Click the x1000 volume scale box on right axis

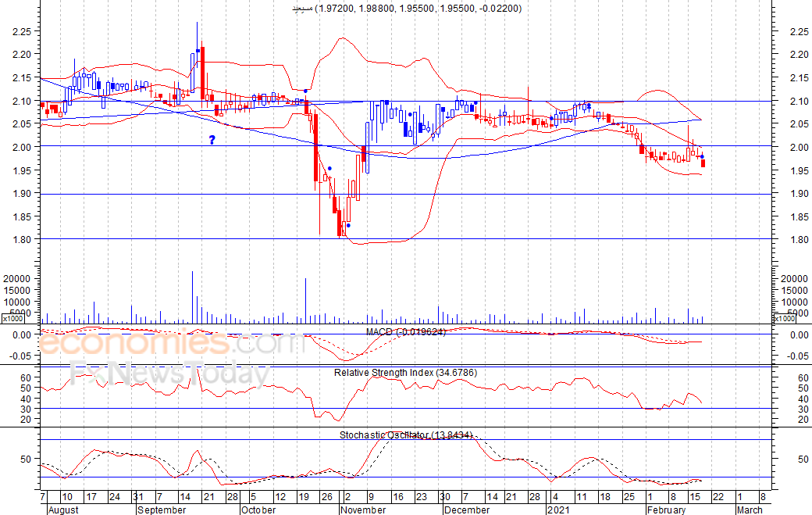coord(784,318)
